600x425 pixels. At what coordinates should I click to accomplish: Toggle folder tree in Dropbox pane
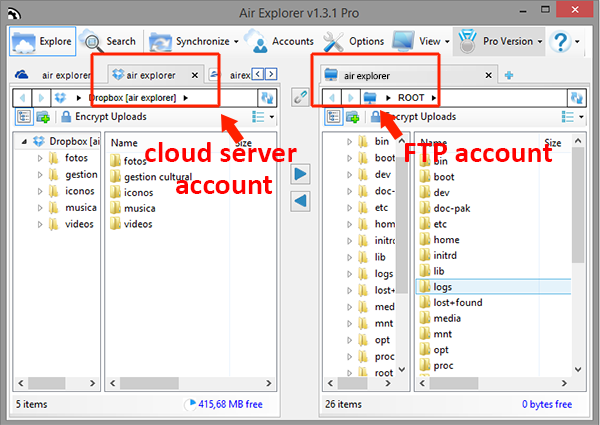(x=24, y=117)
